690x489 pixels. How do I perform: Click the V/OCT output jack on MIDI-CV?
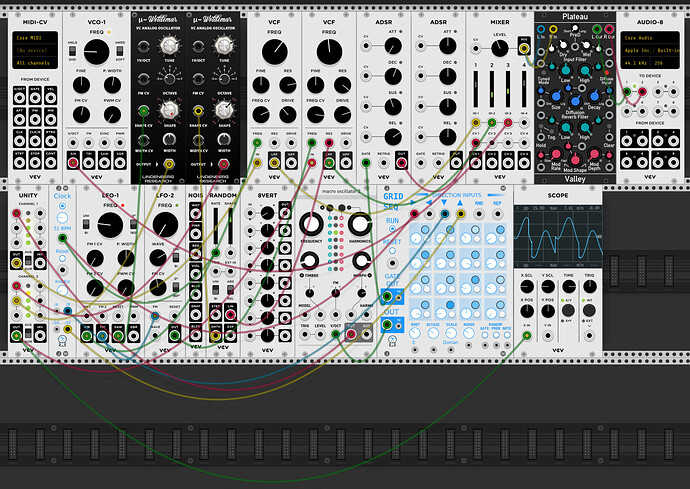click(x=19, y=97)
